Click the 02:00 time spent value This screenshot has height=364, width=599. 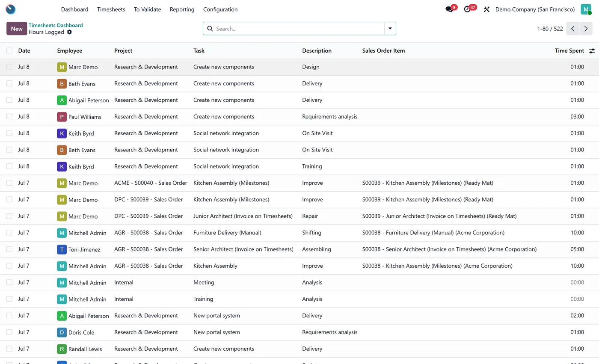click(x=577, y=315)
